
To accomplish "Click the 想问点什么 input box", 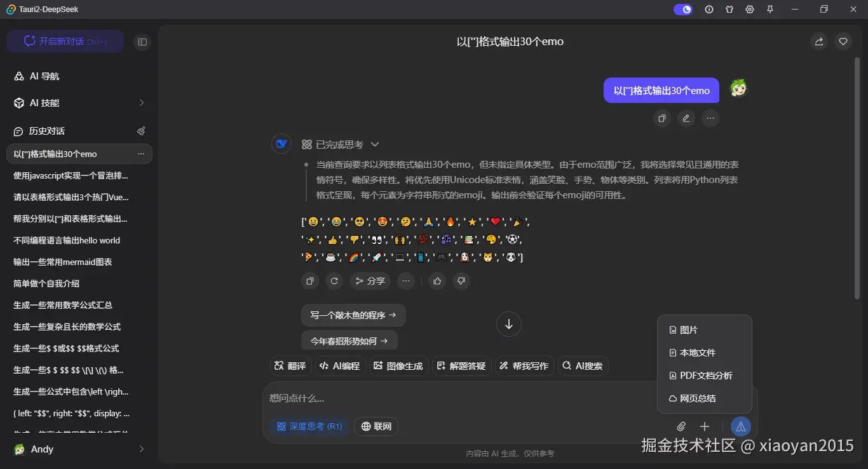I will (x=445, y=398).
